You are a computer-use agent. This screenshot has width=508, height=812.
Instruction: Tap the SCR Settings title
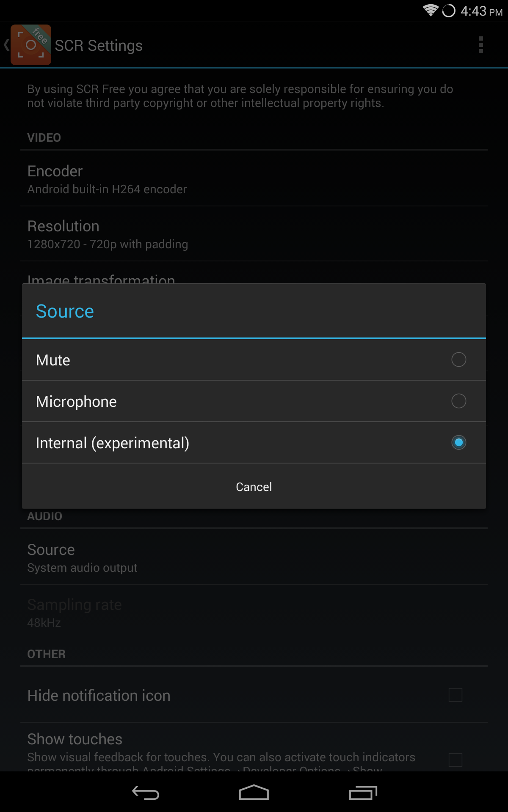[98, 45]
